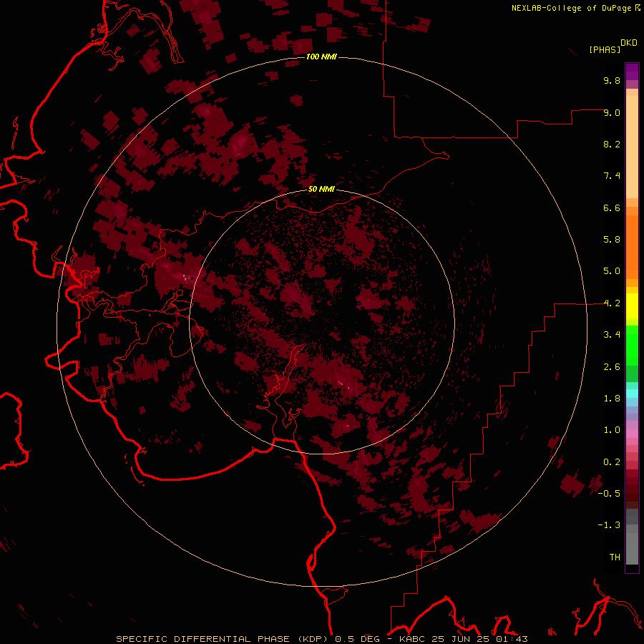
Task: Click the -0.5 value on color scale
Action: click(609, 494)
